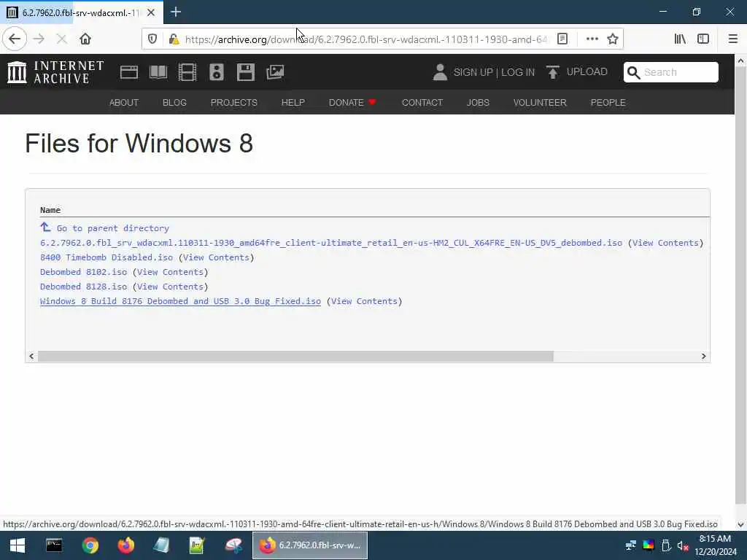
Task: View Contents of Debombed 8128.iso
Action: point(170,287)
